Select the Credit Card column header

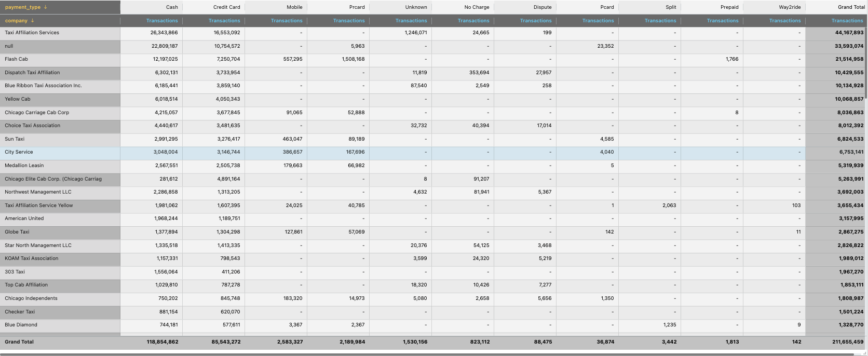click(x=226, y=7)
